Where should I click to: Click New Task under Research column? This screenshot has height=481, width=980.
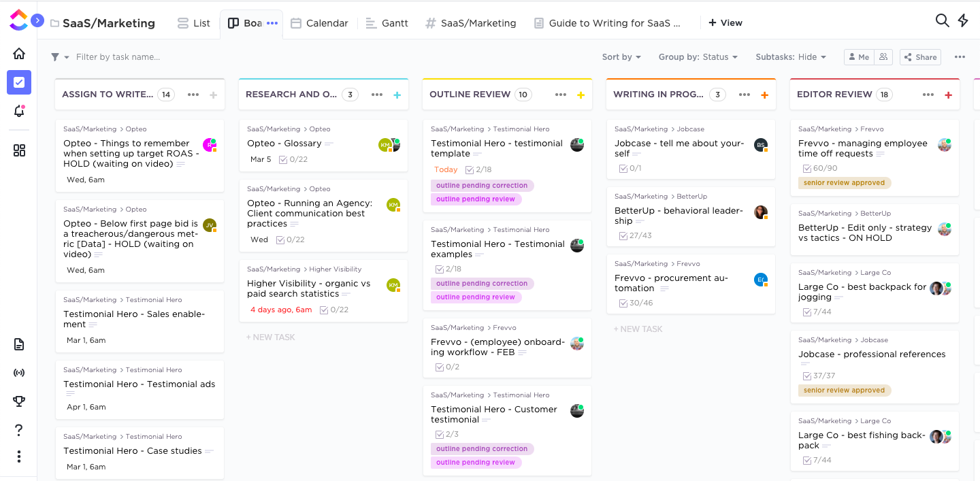pos(270,337)
